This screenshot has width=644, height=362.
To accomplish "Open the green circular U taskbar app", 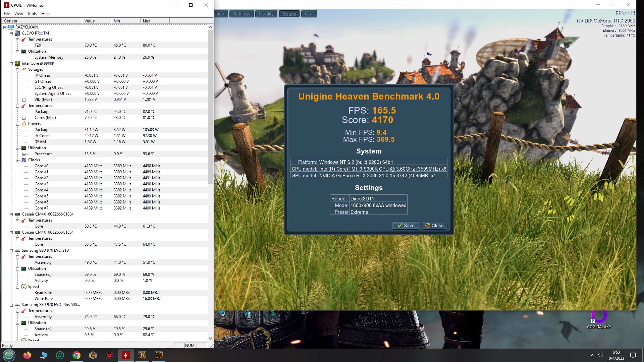I will coord(60,355).
